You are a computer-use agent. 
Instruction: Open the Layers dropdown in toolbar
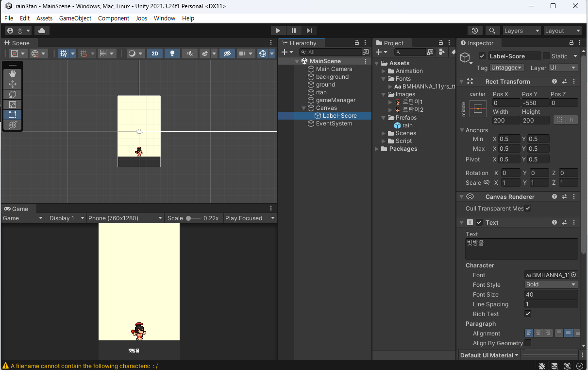522,31
